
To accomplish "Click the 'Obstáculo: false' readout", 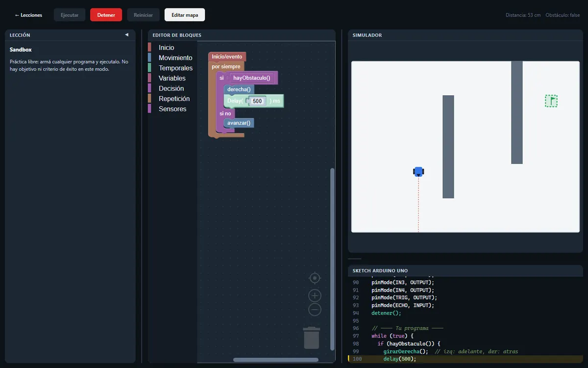I will click(563, 15).
